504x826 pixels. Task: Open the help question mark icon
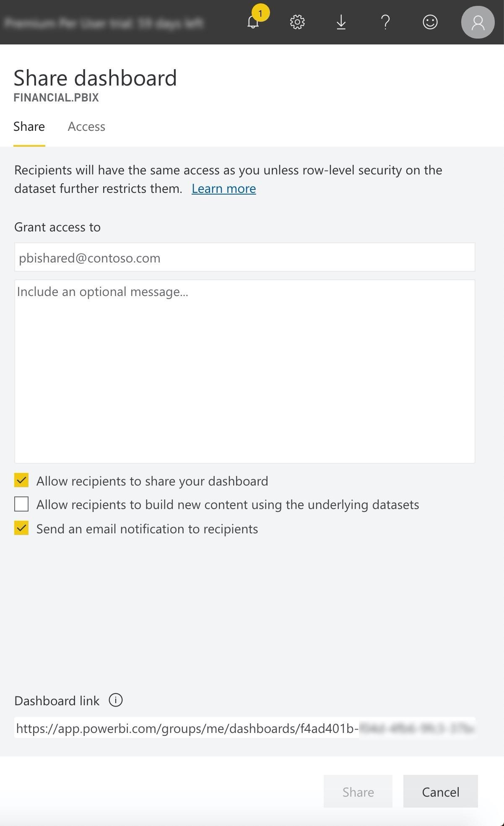point(385,22)
